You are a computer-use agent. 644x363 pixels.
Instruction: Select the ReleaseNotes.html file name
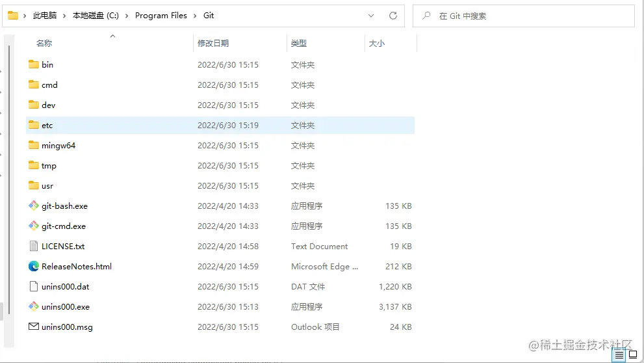[77, 266]
